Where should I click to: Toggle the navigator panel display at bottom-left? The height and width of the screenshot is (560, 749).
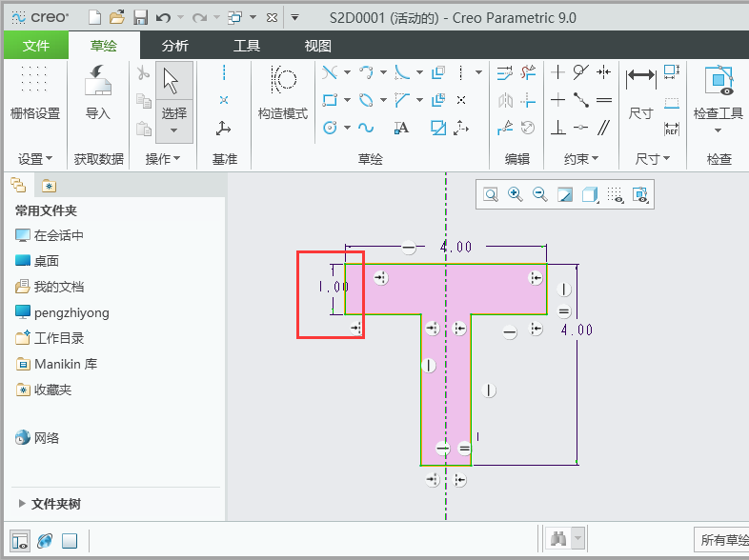(x=20, y=541)
